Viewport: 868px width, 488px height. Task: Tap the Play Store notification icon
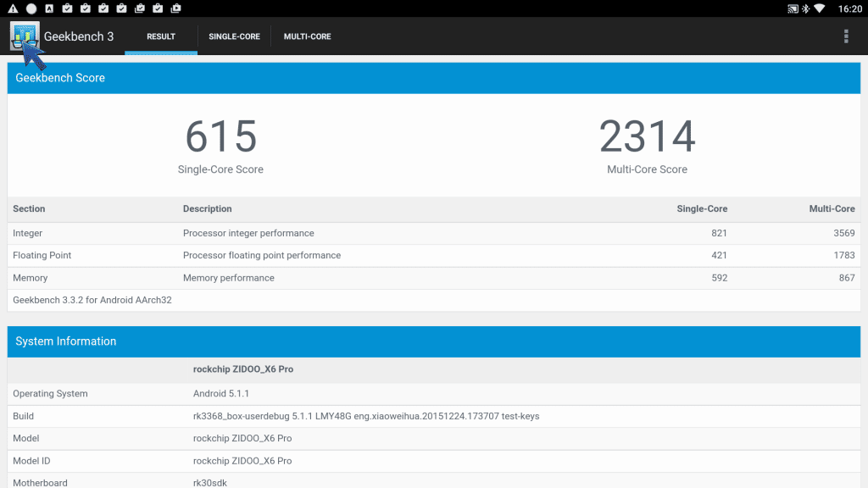point(175,8)
